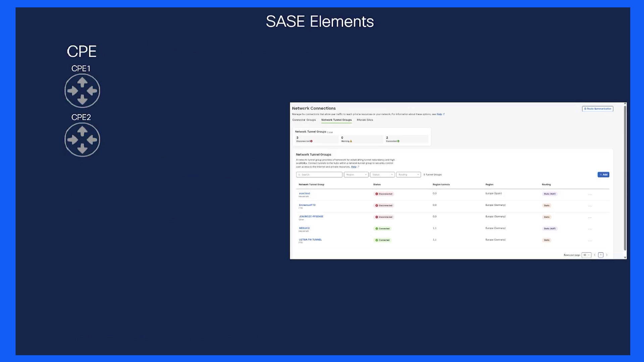Open more options for U2TEA FW TUNNEL row
Image resolution: width=644 pixels, height=362 pixels.
point(590,241)
